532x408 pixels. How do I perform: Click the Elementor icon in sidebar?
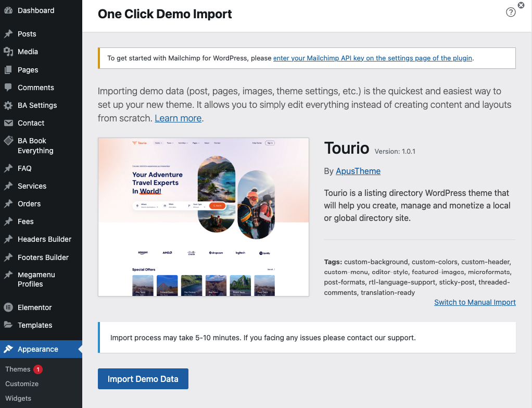click(8, 307)
